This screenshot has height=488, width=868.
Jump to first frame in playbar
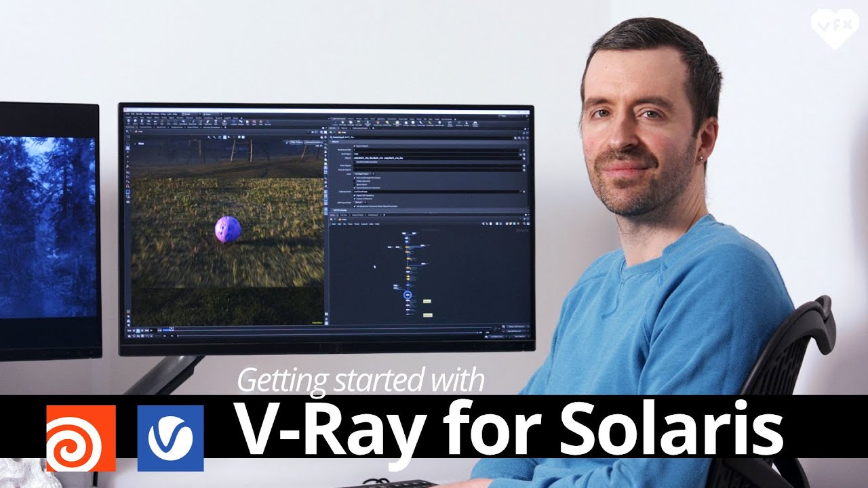(129, 331)
